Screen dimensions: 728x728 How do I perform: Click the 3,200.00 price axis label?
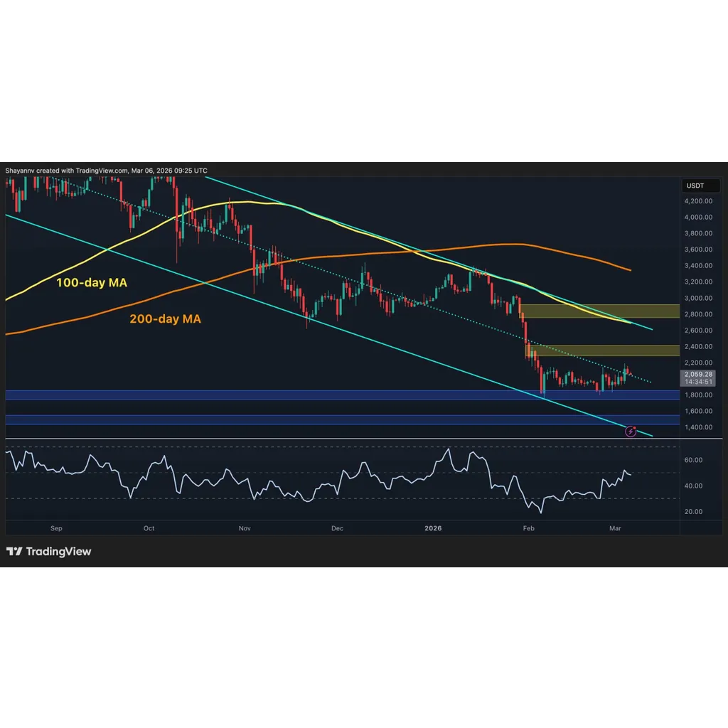tap(698, 282)
